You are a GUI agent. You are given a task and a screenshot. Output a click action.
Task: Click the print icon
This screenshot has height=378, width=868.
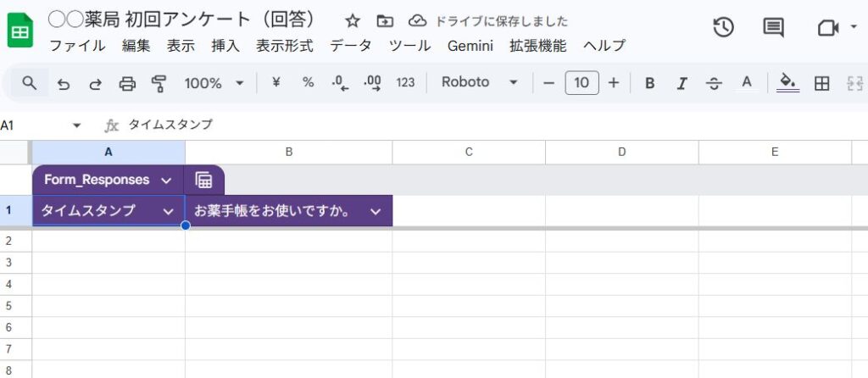[127, 83]
